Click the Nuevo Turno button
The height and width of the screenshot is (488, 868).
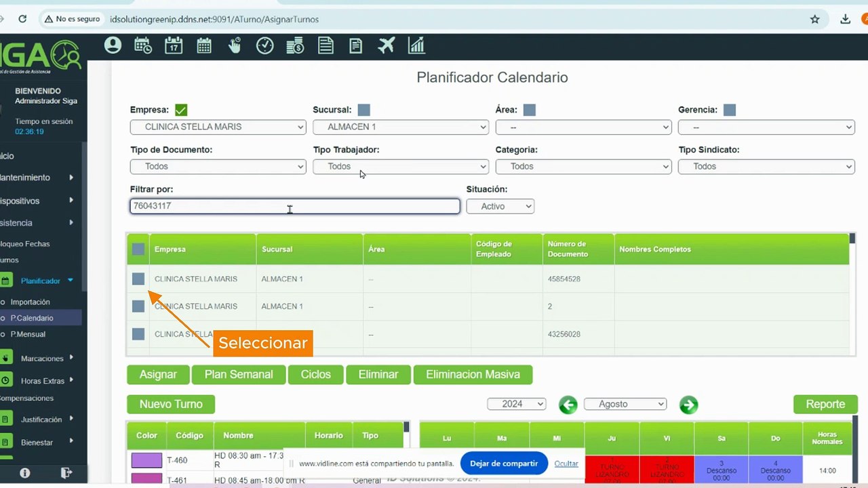pos(171,405)
